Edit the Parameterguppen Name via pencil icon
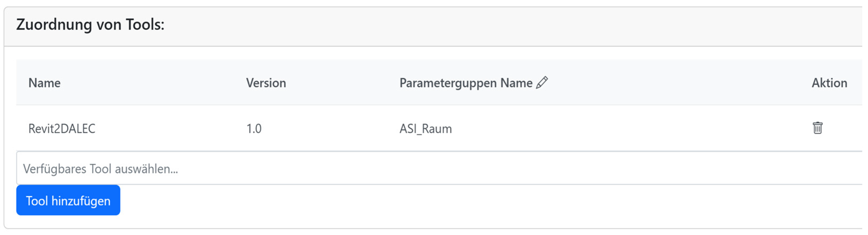The width and height of the screenshot is (868, 235). (542, 83)
